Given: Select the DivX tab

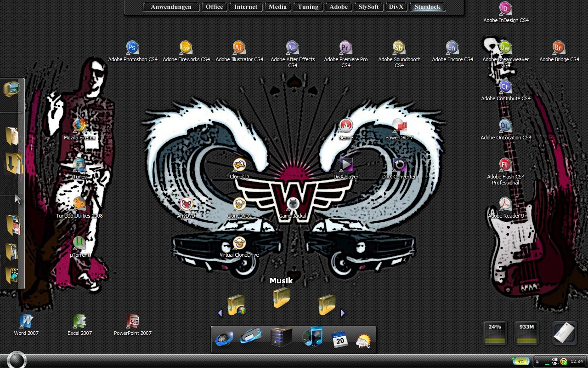Looking at the screenshot, I should click(x=396, y=7).
